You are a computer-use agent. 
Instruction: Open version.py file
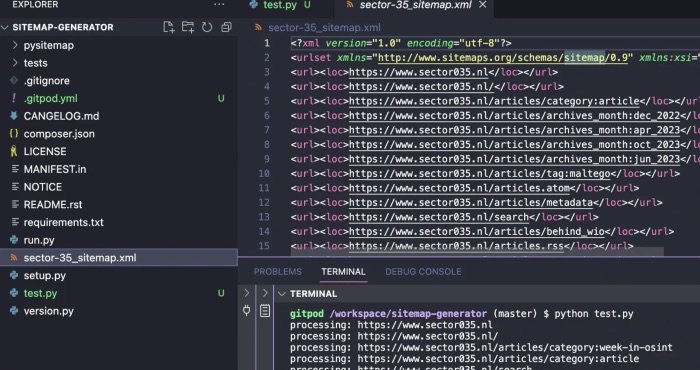click(x=49, y=311)
